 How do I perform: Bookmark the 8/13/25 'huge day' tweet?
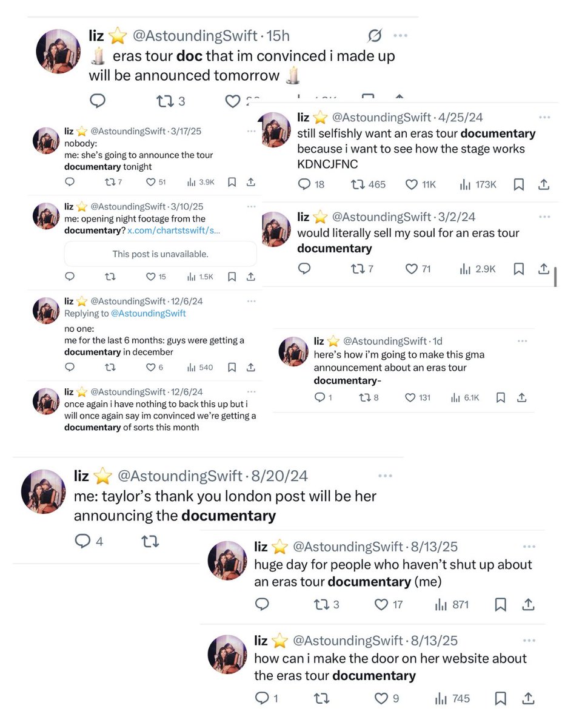tap(501, 605)
